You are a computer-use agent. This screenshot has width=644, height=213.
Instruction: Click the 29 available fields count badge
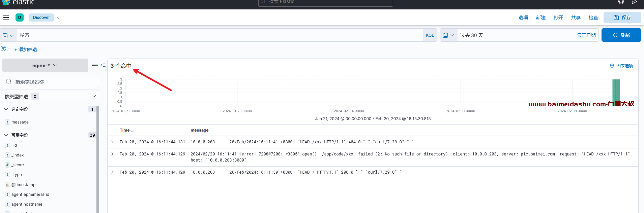[x=92, y=135]
